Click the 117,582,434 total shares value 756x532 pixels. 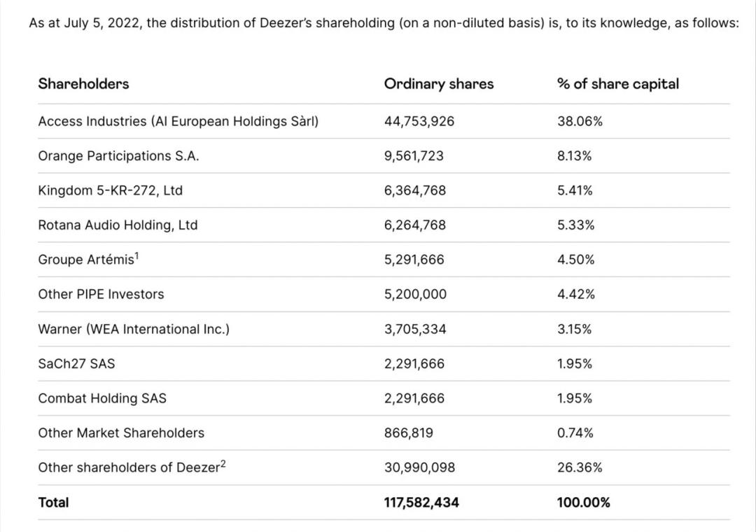(421, 503)
